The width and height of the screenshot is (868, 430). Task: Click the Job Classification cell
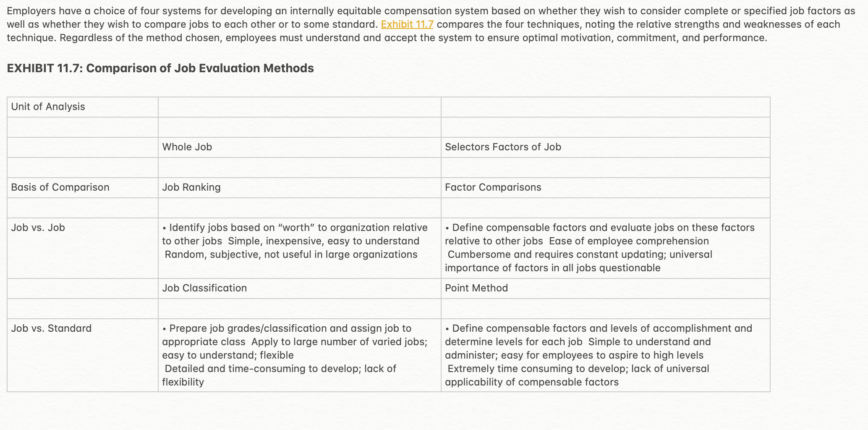click(300, 288)
